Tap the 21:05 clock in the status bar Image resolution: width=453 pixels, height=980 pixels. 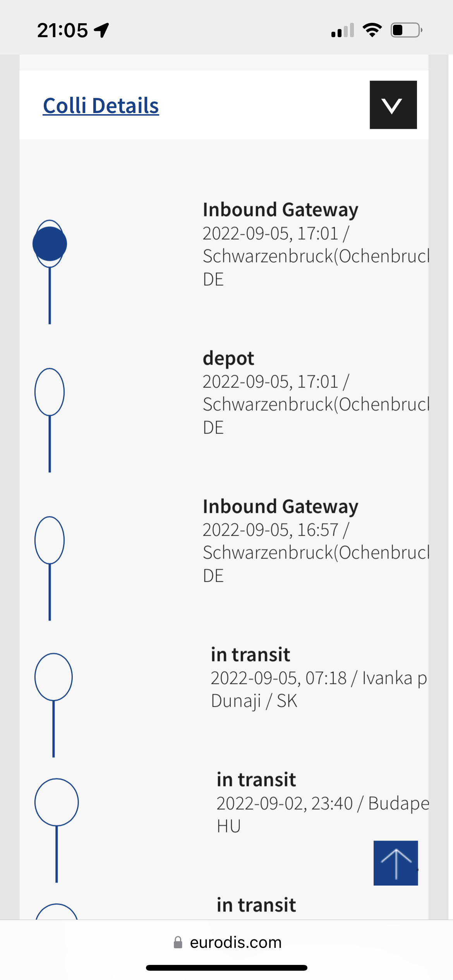pos(63,30)
